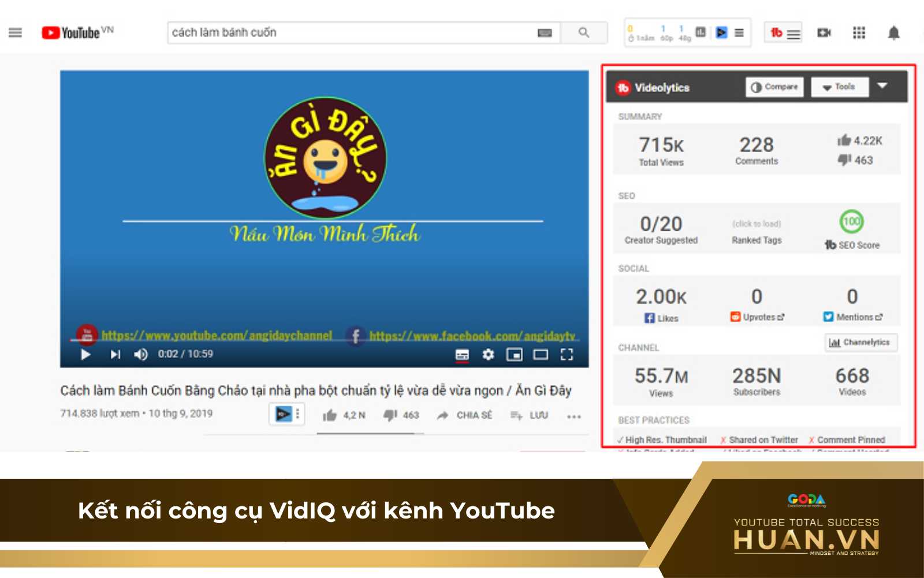Click the "High Res. Thumbnail" best practice
Image resolution: width=924 pixels, height=578 pixels.
(x=662, y=440)
